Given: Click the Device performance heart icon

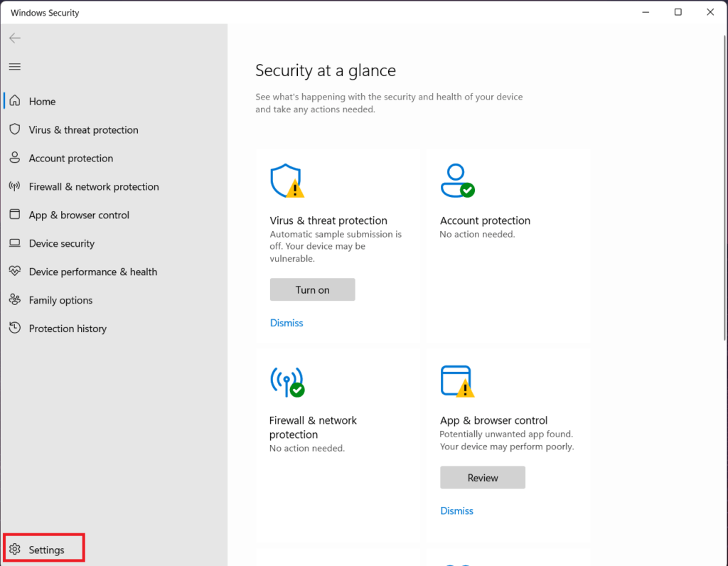Looking at the screenshot, I should pos(15,271).
